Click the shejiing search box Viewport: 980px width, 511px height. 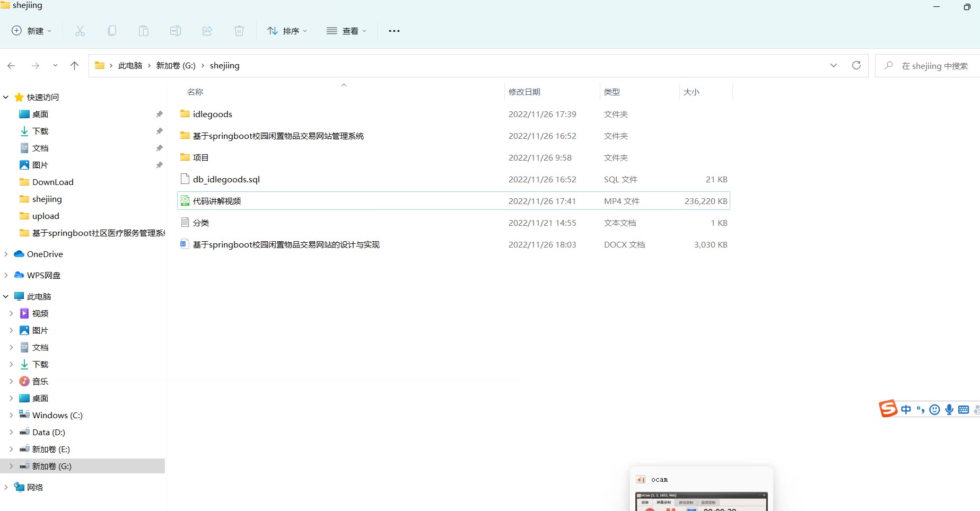click(934, 66)
